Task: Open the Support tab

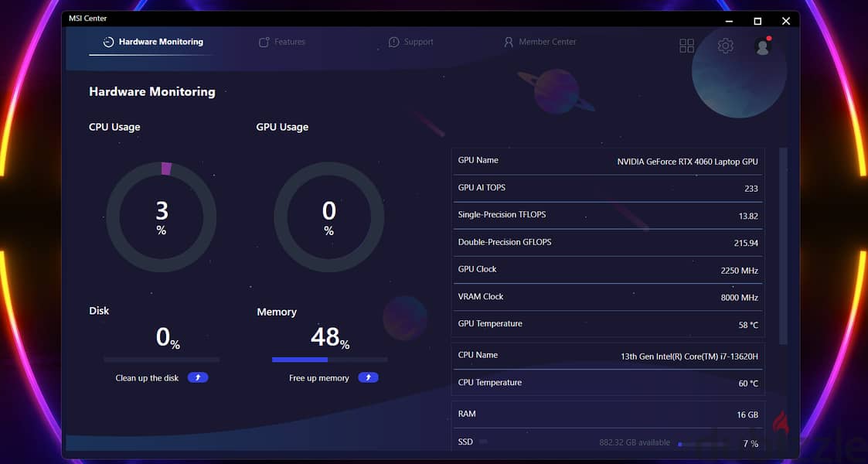Action: [410, 42]
